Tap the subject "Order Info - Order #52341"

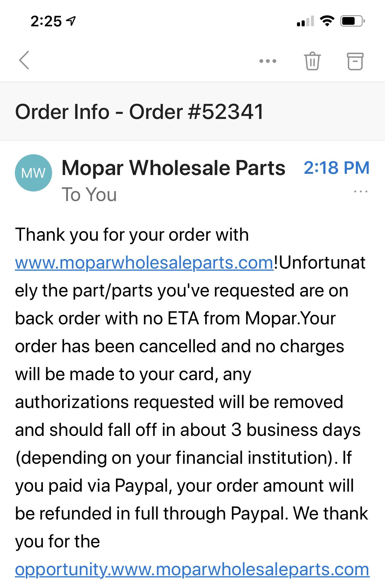[139, 112]
